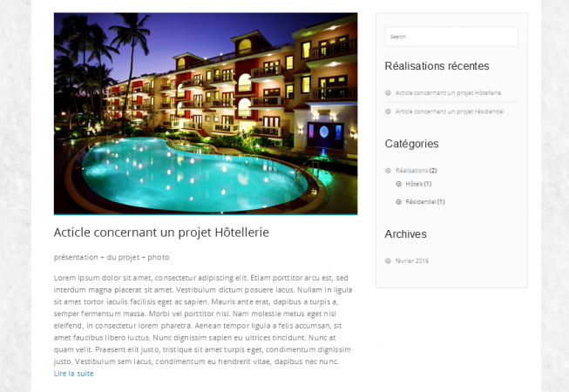Click the Catégories widget heading
Viewport: 569px width, 392px height.
(411, 144)
